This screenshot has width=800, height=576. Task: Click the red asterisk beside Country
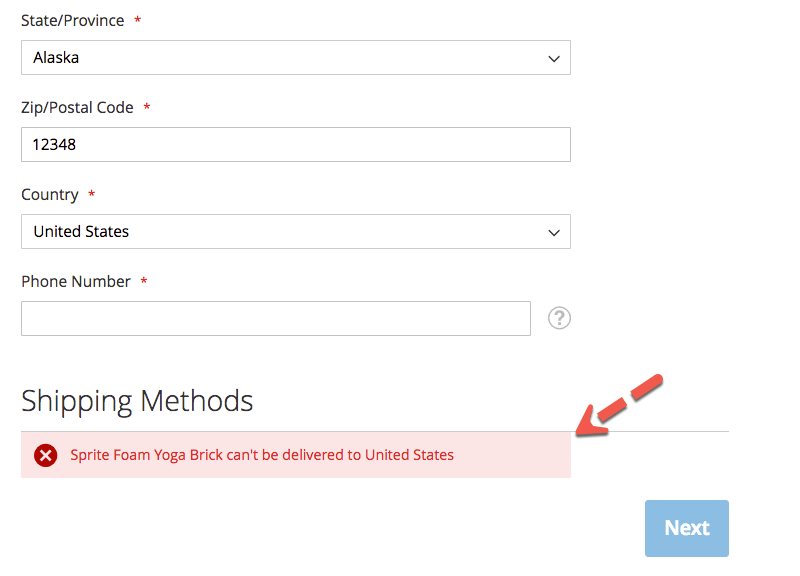pyautogui.click(x=92, y=195)
